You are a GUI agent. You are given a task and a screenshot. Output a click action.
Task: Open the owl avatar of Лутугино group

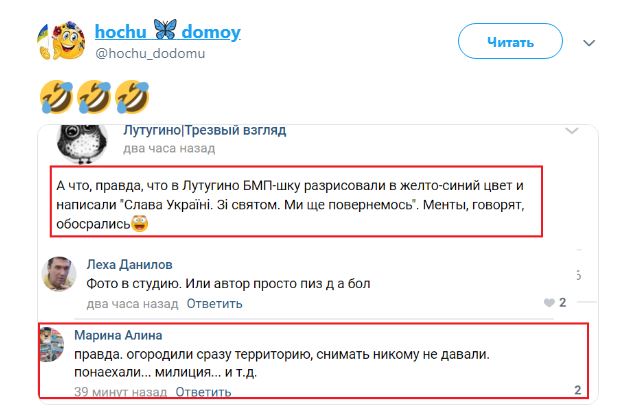[x=82, y=143]
